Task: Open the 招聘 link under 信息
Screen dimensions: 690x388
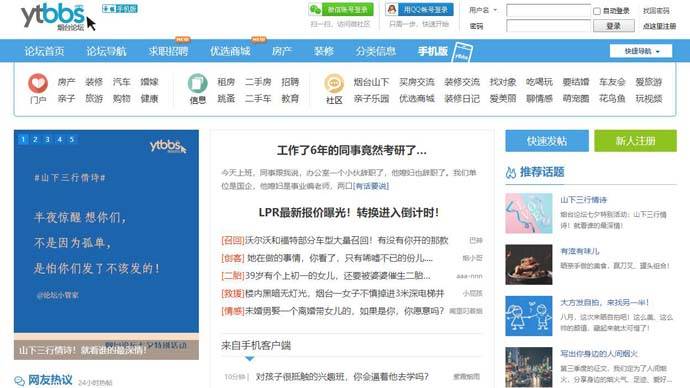Action: pos(290,82)
